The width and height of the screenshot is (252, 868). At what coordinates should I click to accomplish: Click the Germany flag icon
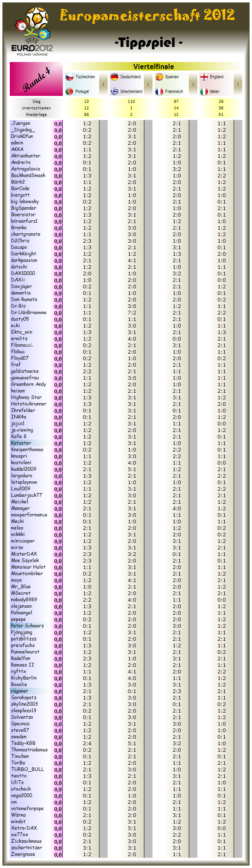coord(114,77)
